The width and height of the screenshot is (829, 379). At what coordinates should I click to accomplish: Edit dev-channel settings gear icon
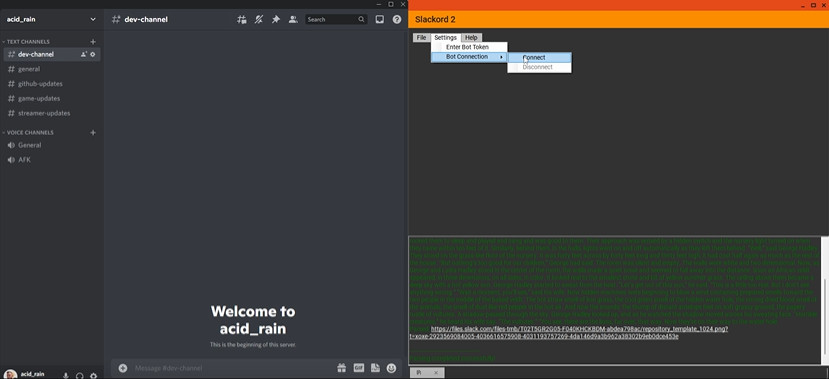[x=93, y=54]
